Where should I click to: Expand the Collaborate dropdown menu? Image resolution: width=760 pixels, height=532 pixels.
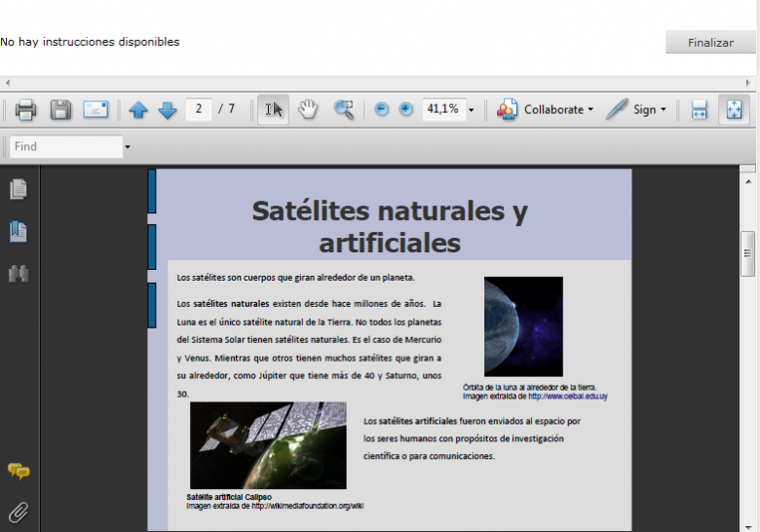[590, 109]
